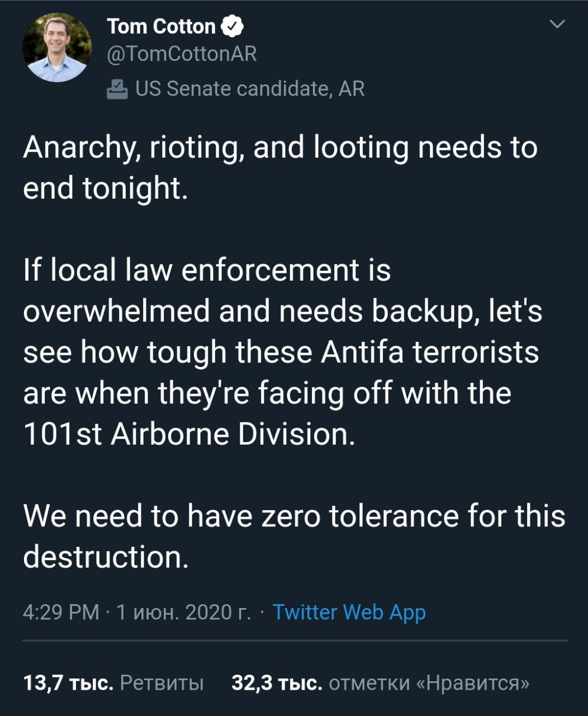The image size is (588, 716).
Task: Click the US Senate candidate, AR label
Action: [x=250, y=88]
